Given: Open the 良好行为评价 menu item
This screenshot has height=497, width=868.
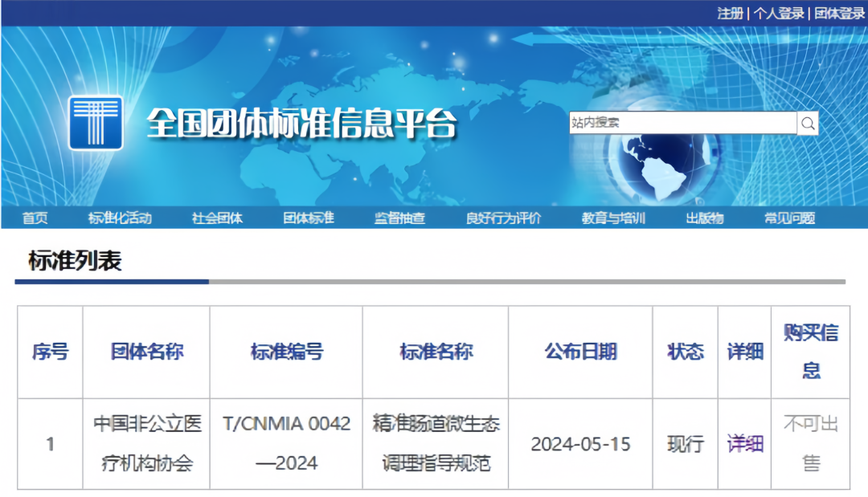Looking at the screenshot, I should point(503,218).
